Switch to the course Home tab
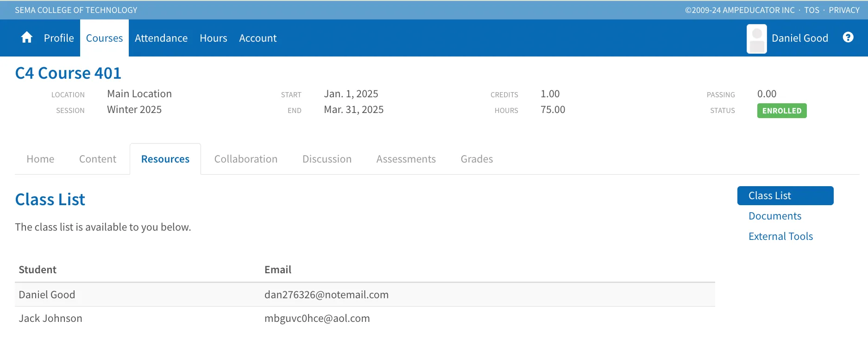868x339 pixels. pyautogui.click(x=40, y=159)
